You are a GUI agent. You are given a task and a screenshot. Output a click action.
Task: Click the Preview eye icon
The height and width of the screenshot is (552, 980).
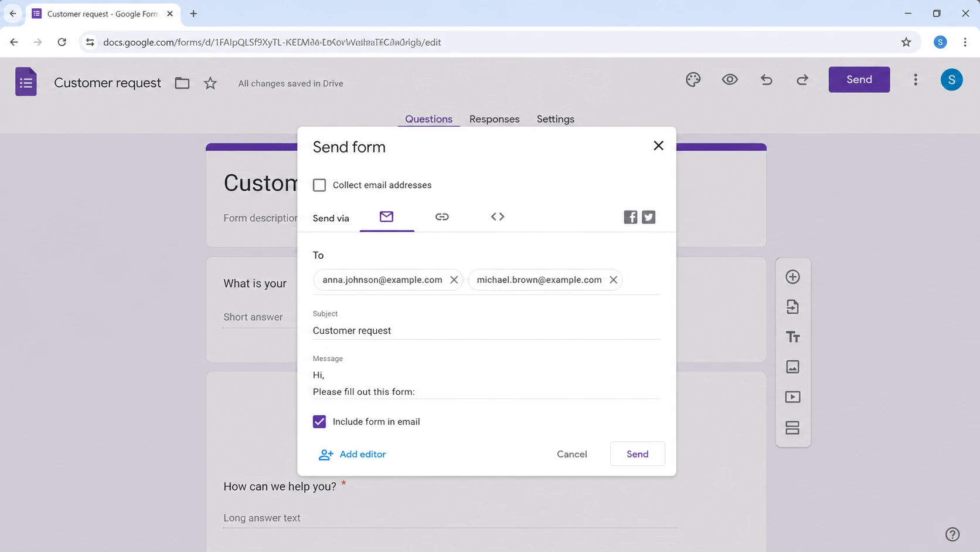click(x=730, y=79)
